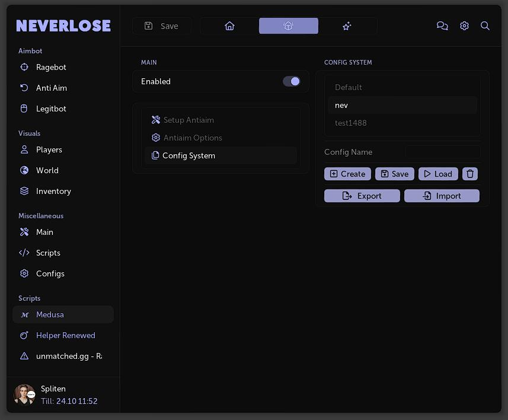Screen dimensions: 508x420
Task: Open Inventory page
Action: tap(63, 191)
